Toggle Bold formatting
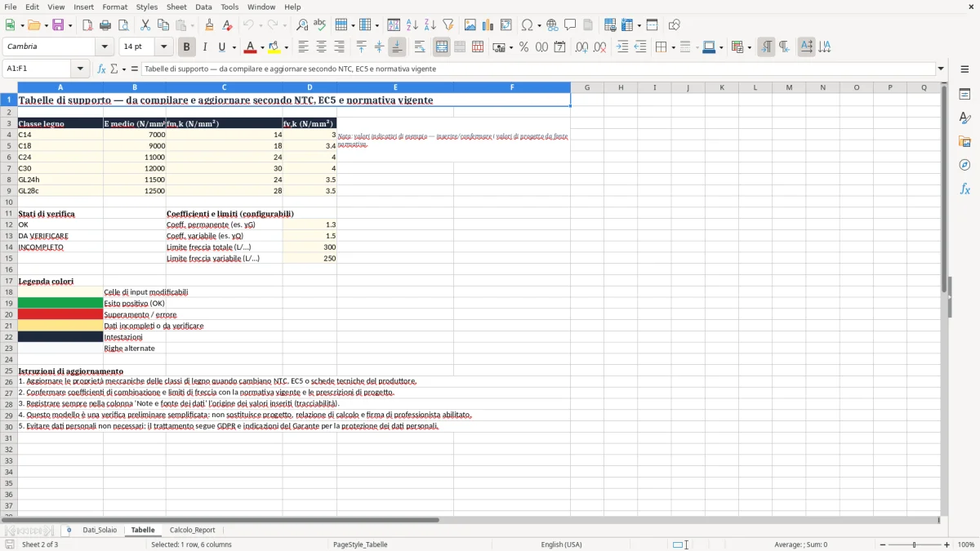Screen dimensions: 980x551 186,47
